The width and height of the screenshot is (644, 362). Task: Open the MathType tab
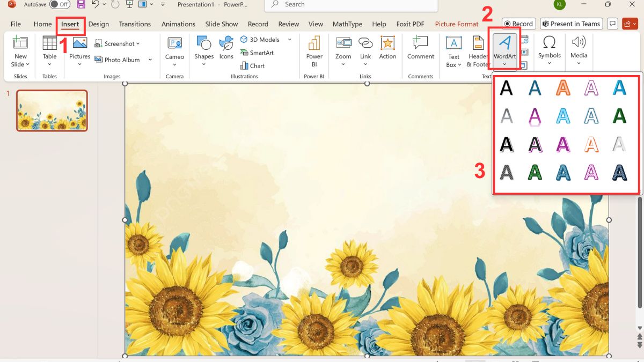tap(347, 24)
